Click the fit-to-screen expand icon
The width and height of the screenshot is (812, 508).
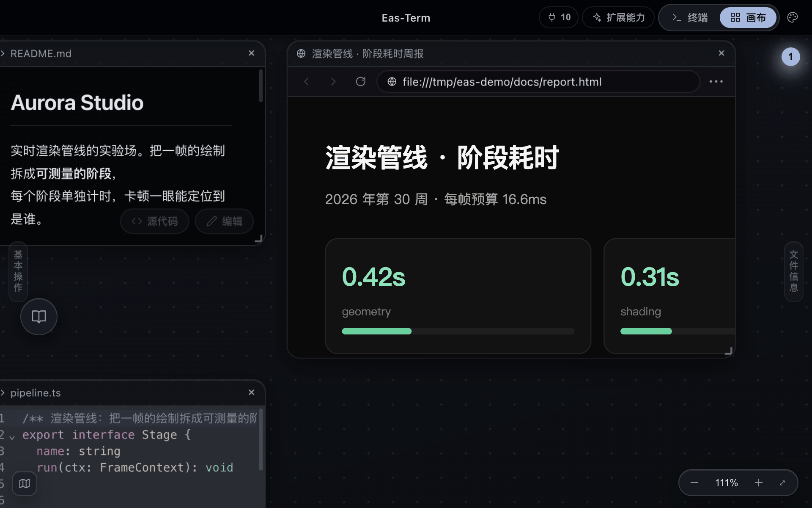[x=782, y=483]
